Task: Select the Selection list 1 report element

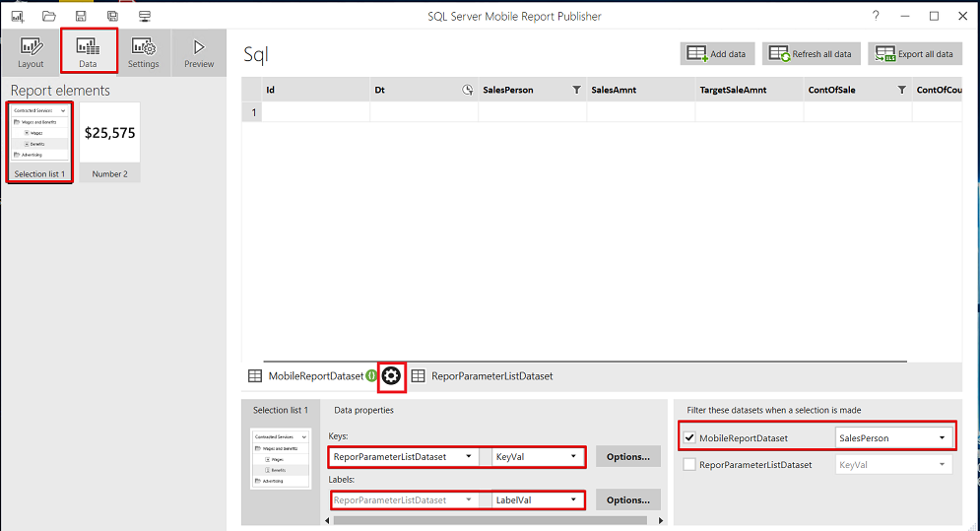Action: (39, 143)
